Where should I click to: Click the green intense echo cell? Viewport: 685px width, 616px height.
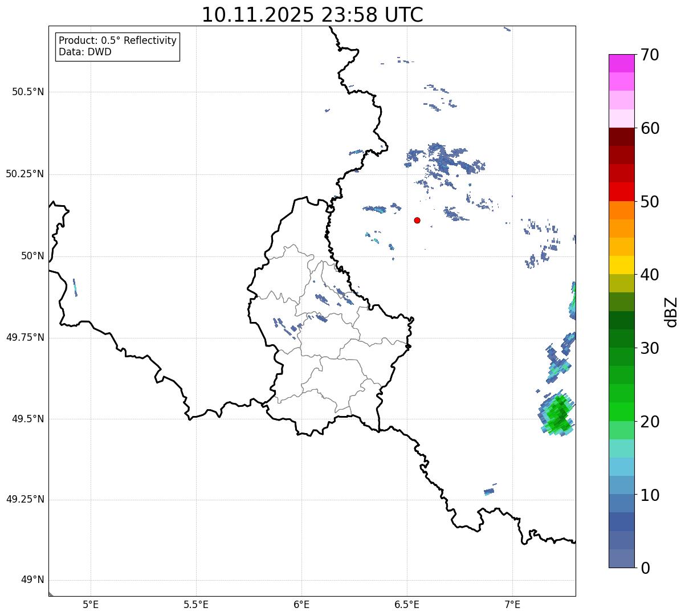pyautogui.click(x=557, y=415)
